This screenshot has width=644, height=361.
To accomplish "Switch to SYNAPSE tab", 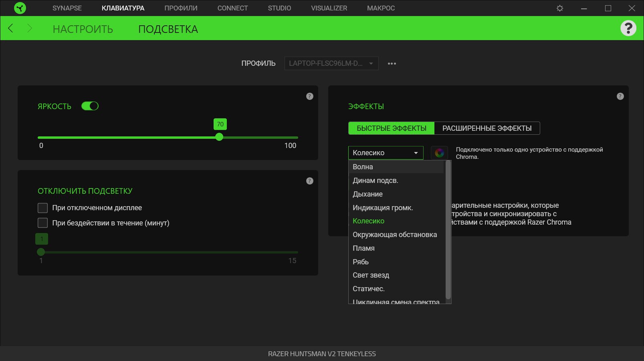I will pyautogui.click(x=67, y=8).
